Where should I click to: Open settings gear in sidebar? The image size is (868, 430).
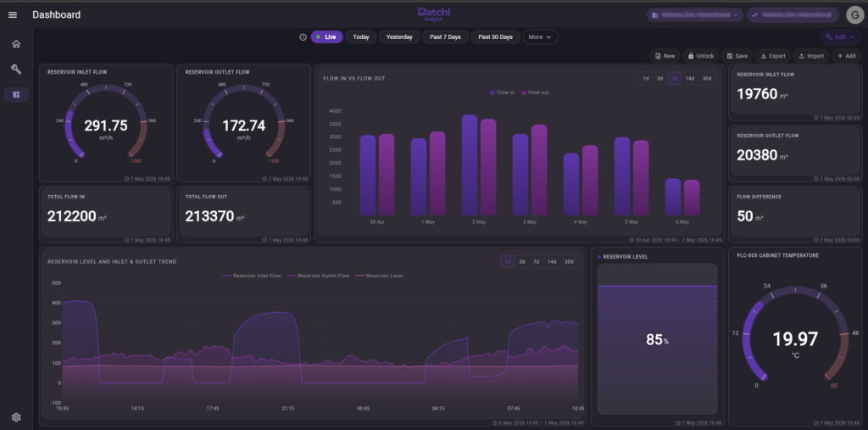pos(16,417)
